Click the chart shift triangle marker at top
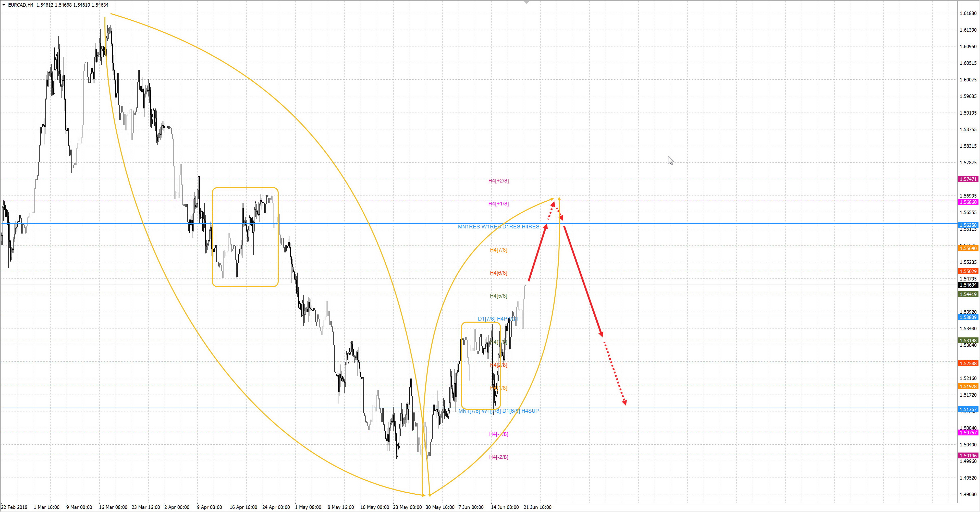Image resolution: width=980 pixels, height=512 pixels. tap(526, 2)
